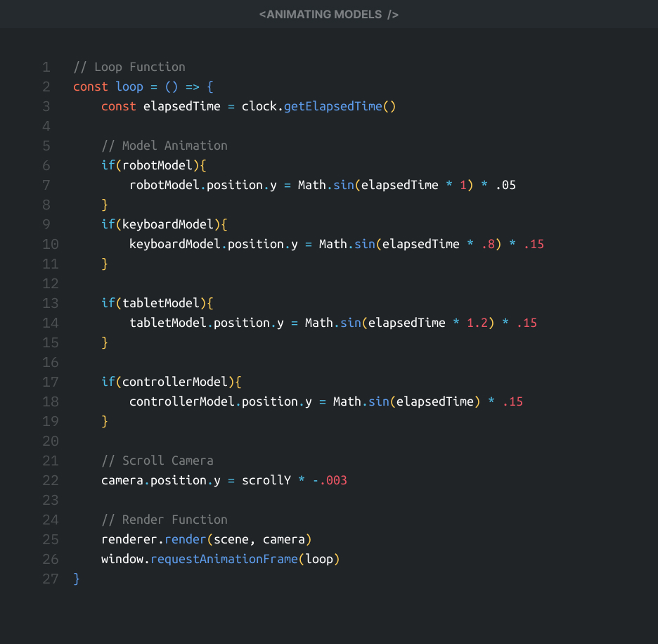Click the '.8' multiplier on line 10
This screenshot has height=644, width=658.
click(x=488, y=245)
